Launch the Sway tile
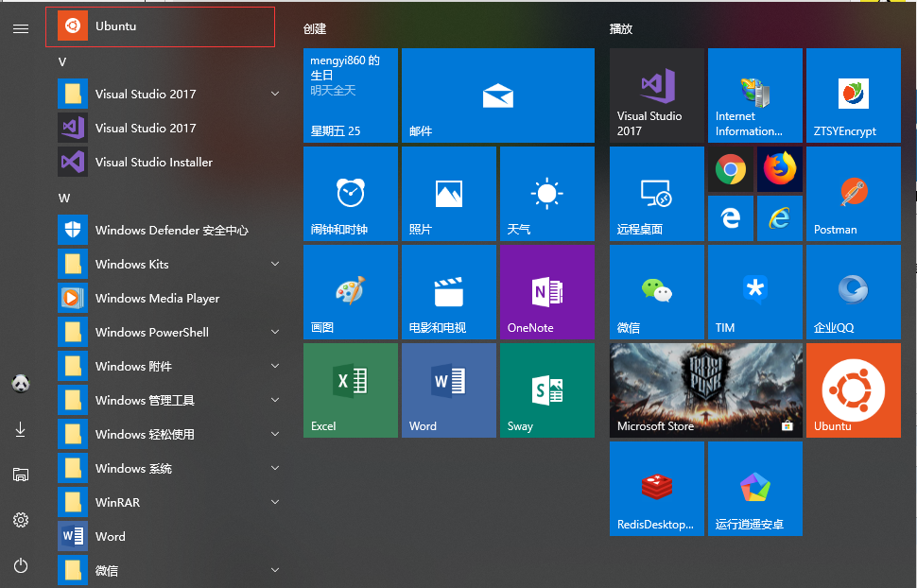 (x=547, y=390)
